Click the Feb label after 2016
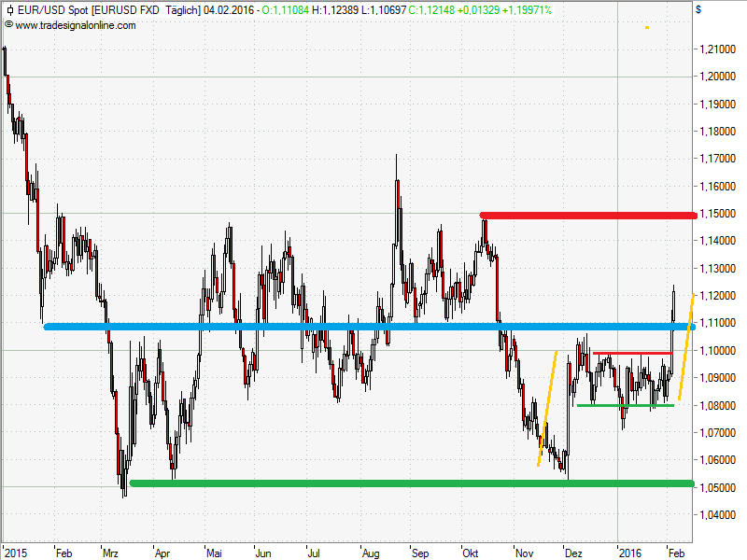Screen dimensions: 747x560 point(676,553)
